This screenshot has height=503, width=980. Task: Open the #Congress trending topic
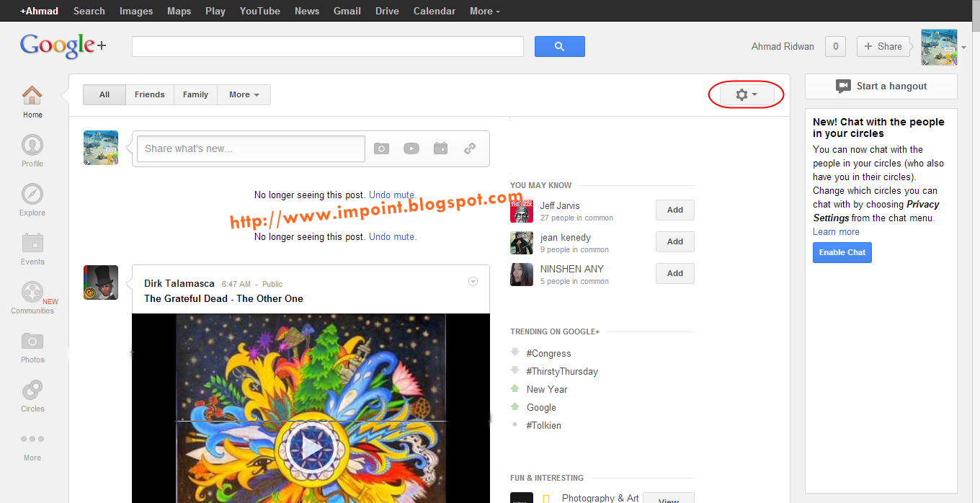pyautogui.click(x=548, y=353)
